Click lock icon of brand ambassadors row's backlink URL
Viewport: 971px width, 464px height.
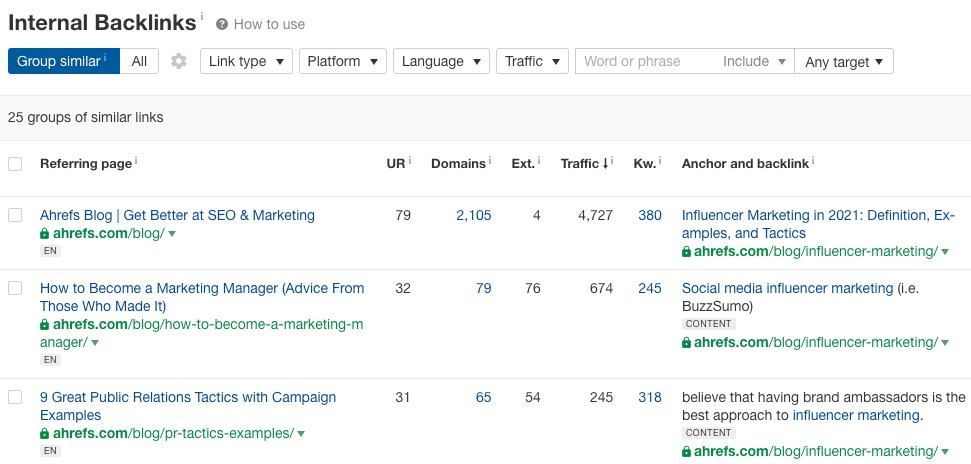coord(686,452)
